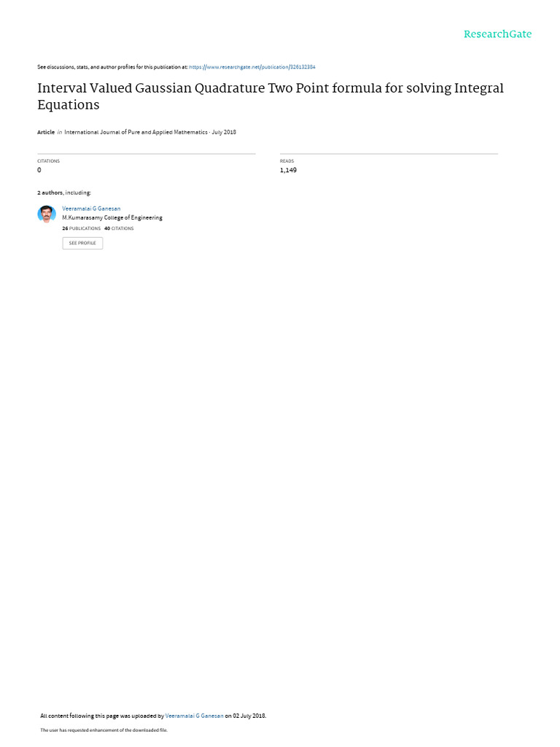This screenshot has height=747, width=560.
Task: Open the researchgate.net publication URL link
Action: (252, 67)
